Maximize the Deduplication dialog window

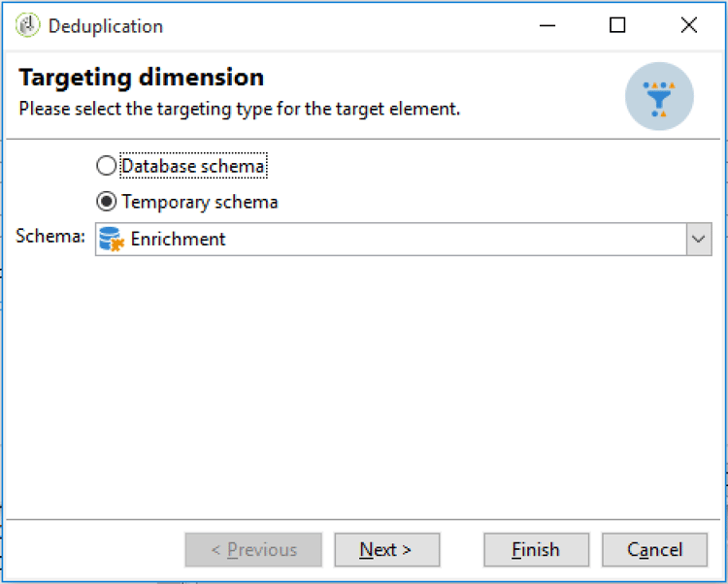pos(617,25)
